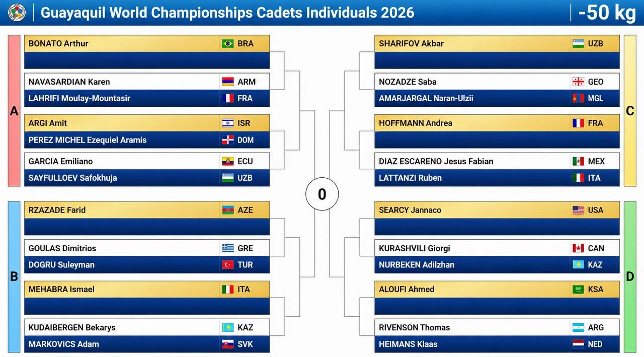This screenshot has width=644, height=357.
Task: Click the Guayaquil World Championships title
Action: [227, 13]
